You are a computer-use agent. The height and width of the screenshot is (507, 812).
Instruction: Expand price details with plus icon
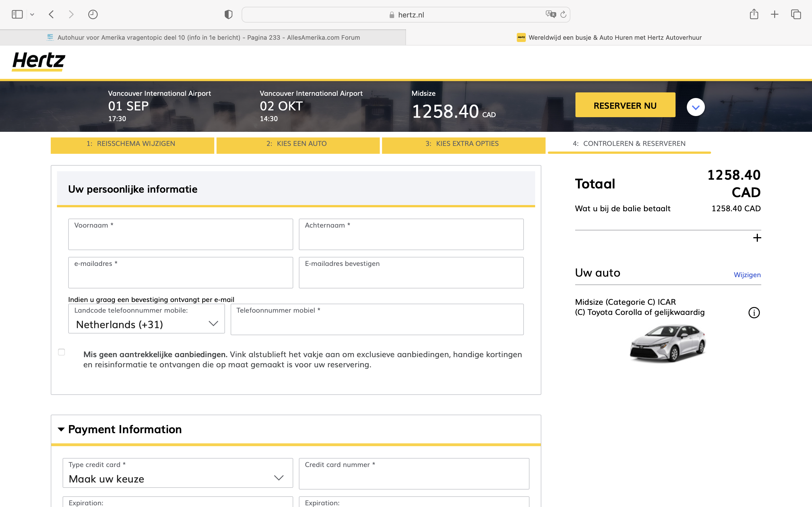[x=757, y=238]
